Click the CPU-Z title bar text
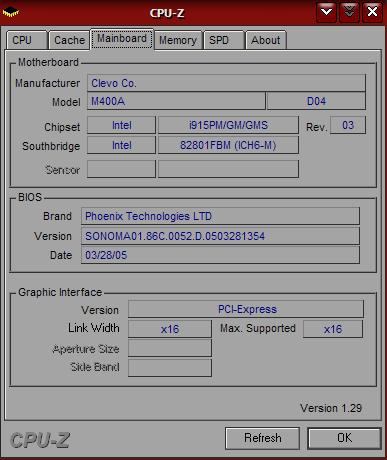Viewport: 387px width, 460px height. point(167,13)
